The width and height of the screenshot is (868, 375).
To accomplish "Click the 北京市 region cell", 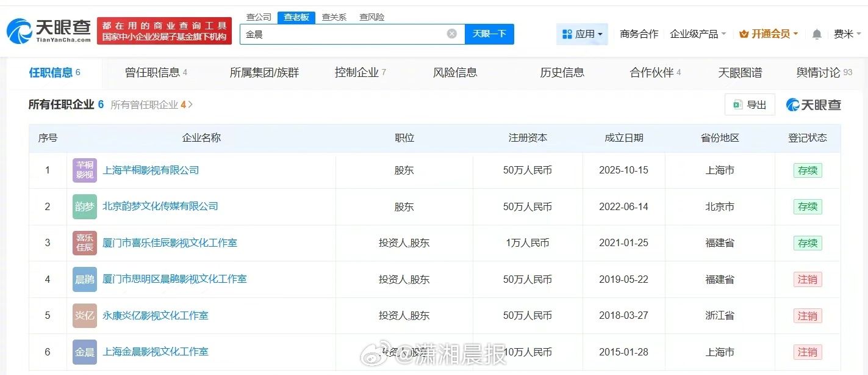I will click(720, 206).
